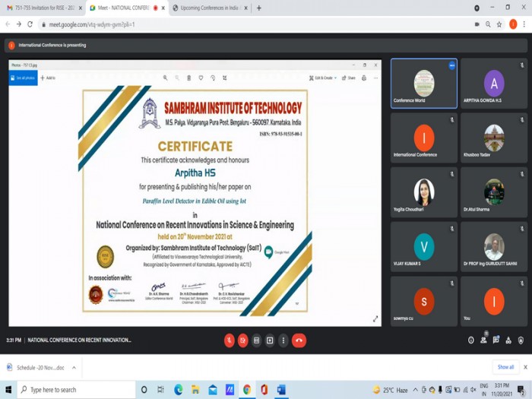This screenshot has width=532, height=399.
Task: Click the meet.google.com address bar
Action: point(228,24)
